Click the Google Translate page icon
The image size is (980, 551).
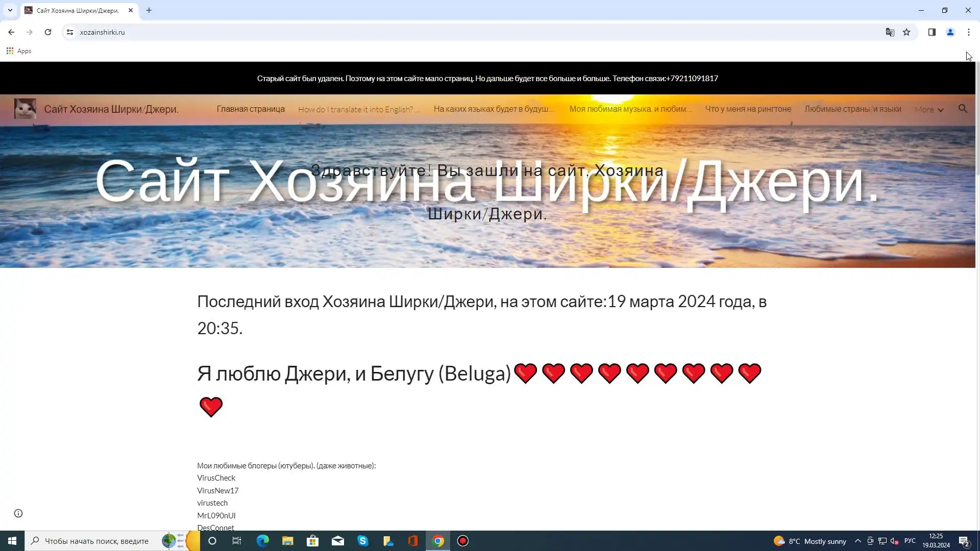[890, 32]
